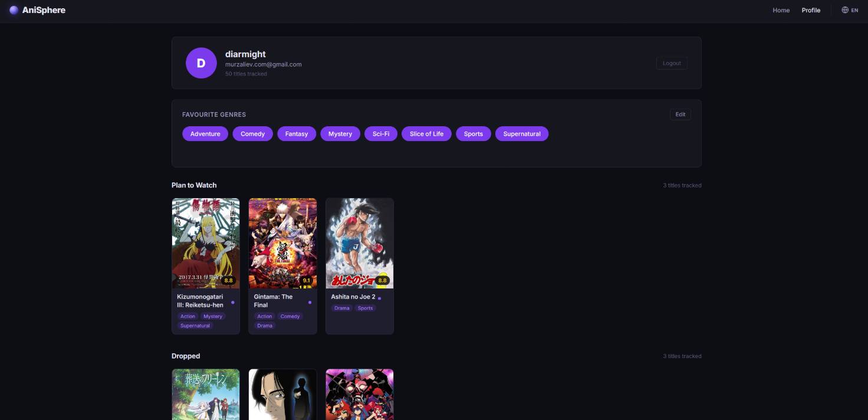Select the Fantasy genre chip
Screen dimensions: 868x420
click(297, 134)
